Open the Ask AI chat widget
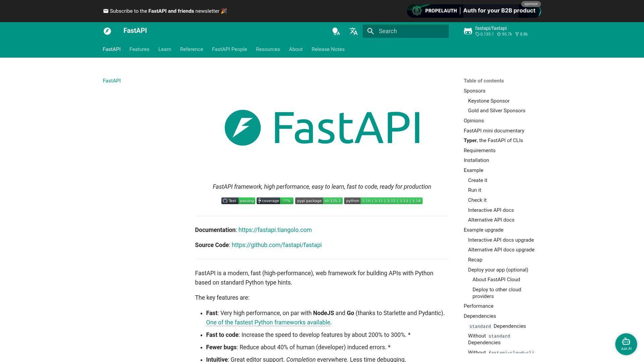Image resolution: width=644 pixels, height=362 pixels. 626,344
